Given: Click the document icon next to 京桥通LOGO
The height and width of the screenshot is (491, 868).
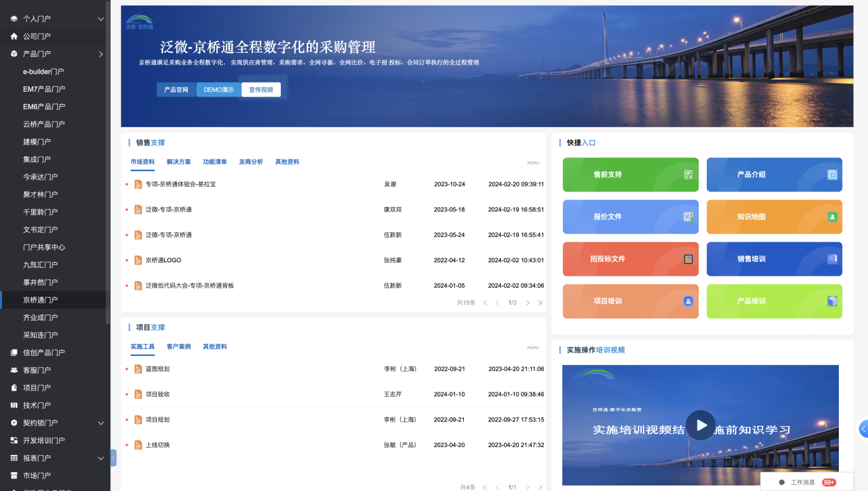Looking at the screenshot, I should pos(138,260).
